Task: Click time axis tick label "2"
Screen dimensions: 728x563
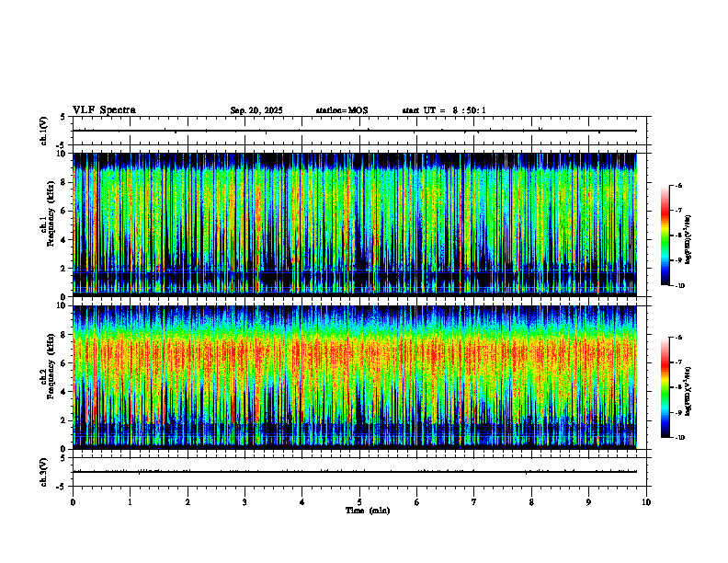Action: (188, 502)
